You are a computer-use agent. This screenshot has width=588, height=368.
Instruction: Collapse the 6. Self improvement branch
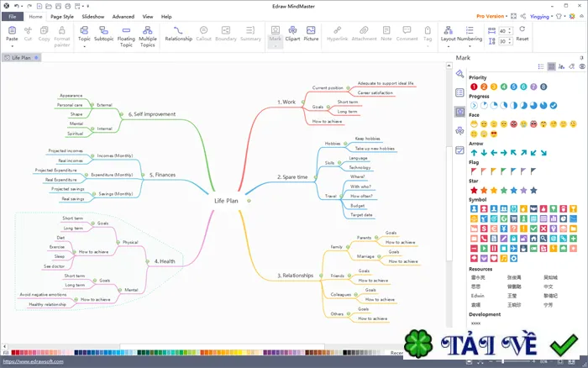pyautogui.click(x=122, y=114)
